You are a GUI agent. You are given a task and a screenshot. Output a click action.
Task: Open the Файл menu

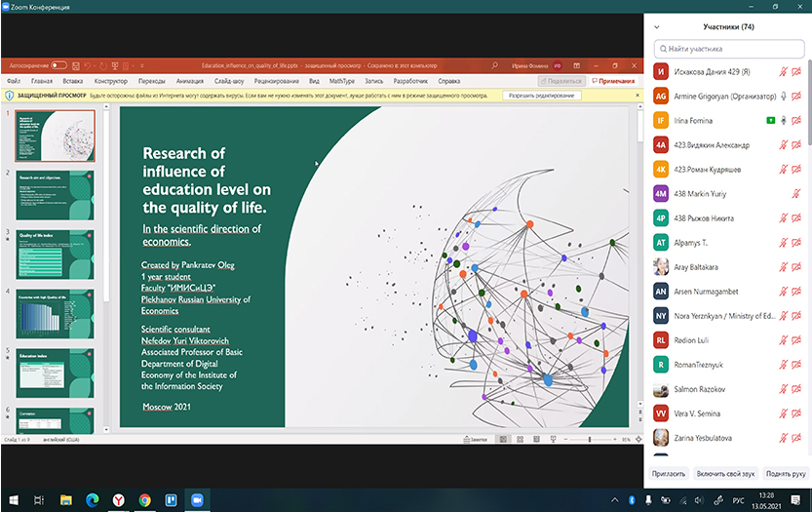pos(14,81)
